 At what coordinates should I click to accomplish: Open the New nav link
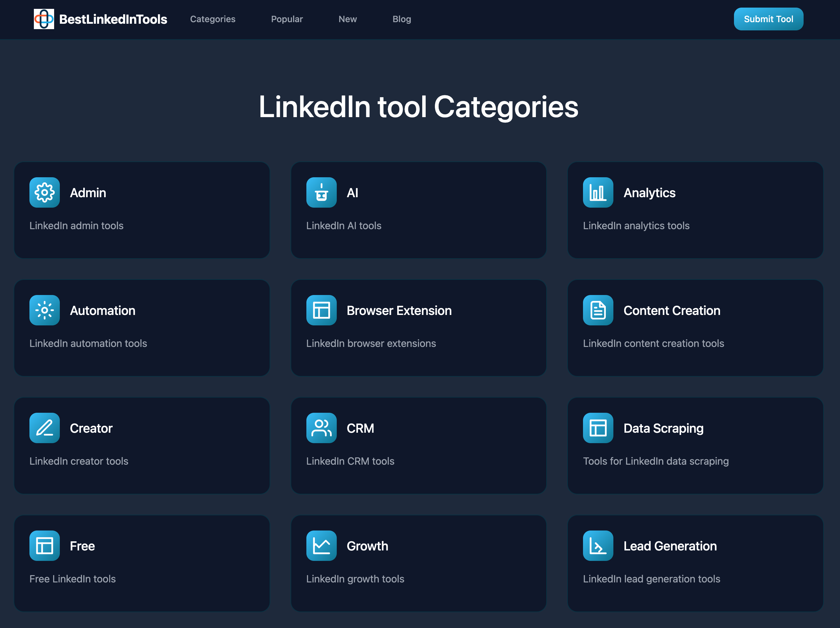[x=348, y=19]
